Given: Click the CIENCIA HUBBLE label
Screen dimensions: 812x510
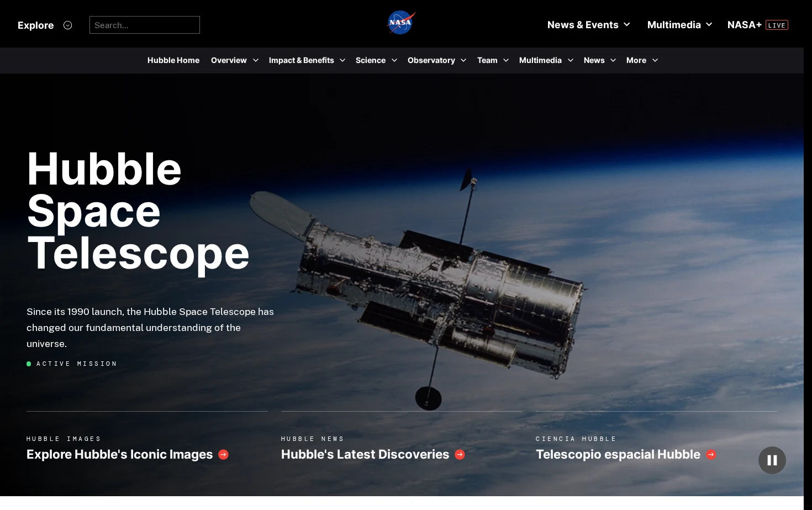Looking at the screenshot, I should pyautogui.click(x=576, y=439).
